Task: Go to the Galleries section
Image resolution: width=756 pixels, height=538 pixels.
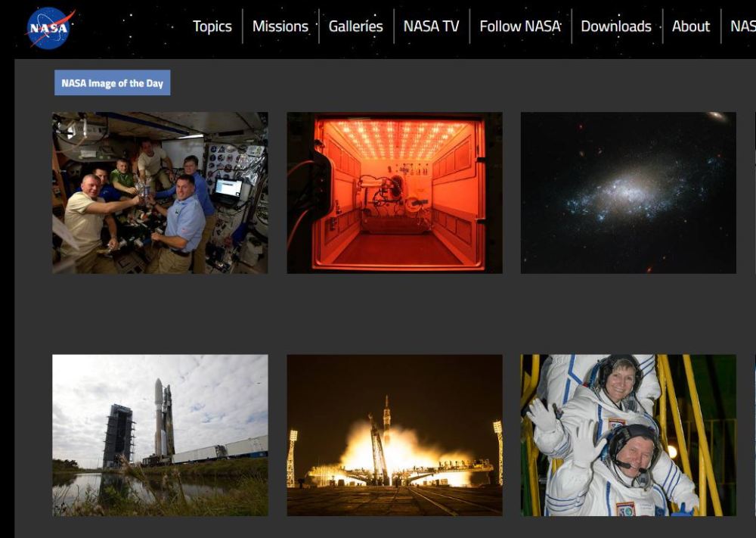Action: [x=355, y=26]
